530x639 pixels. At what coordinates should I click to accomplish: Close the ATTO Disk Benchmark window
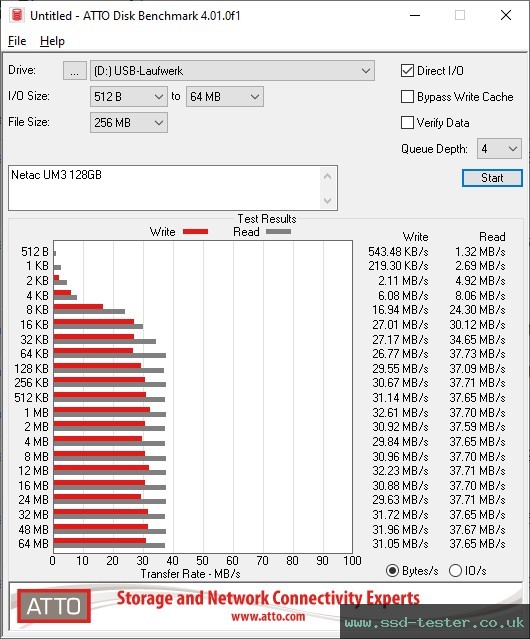click(x=506, y=15)
